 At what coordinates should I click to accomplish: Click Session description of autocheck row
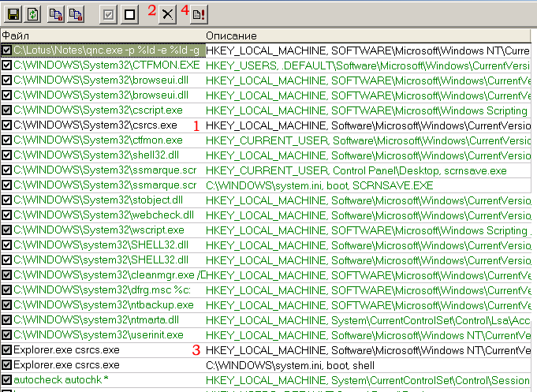367,380
